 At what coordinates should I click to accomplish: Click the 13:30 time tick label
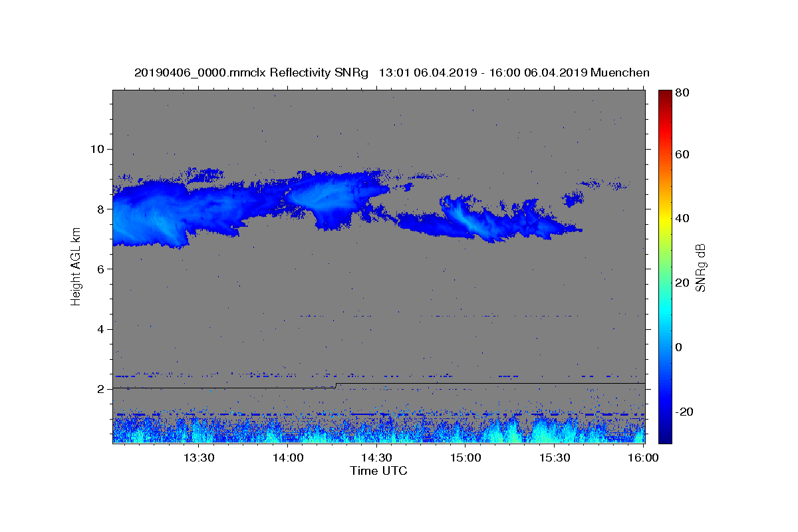[x=199, y=458]
